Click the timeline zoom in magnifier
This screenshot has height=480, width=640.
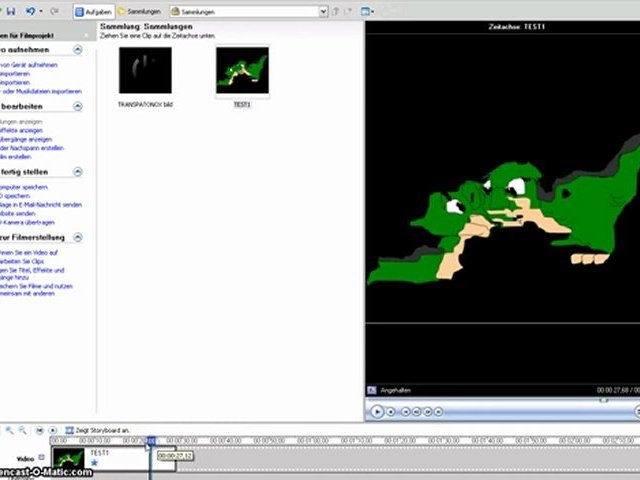coord(9,430)
